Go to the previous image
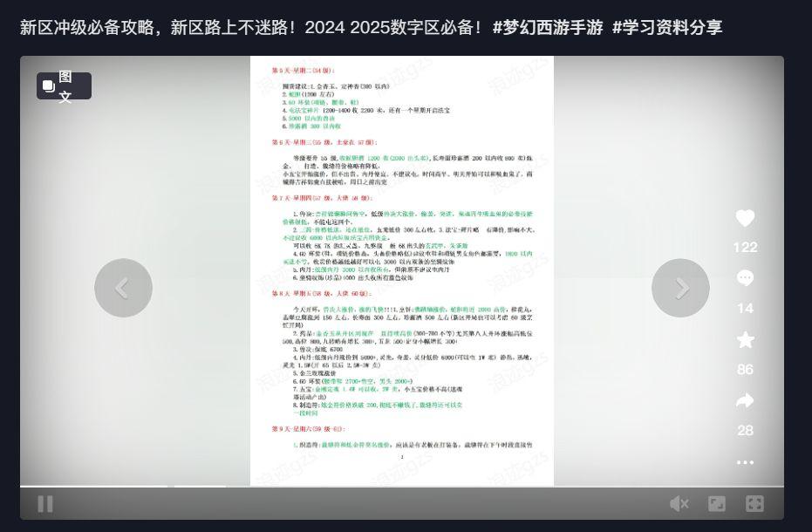The height and width of the screenshot is (532, 812). coord(123,288)
